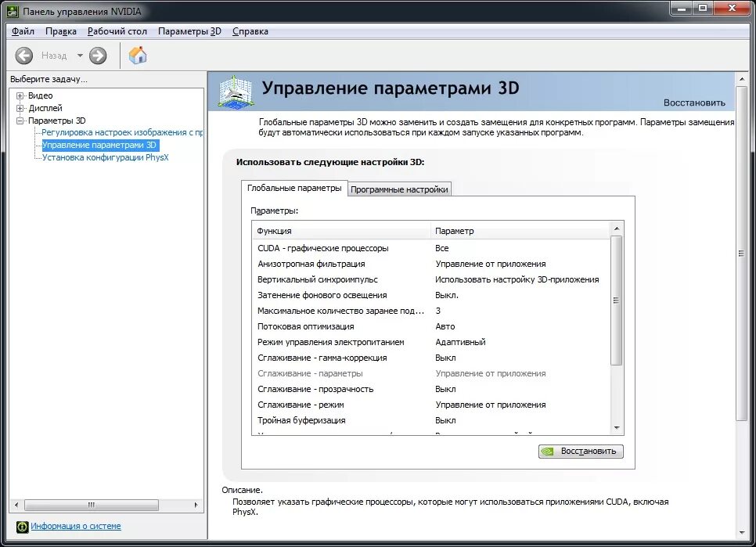Screen dimensions: 756x547
Task: Close the NVIDIA control panel window
Action: point(733,8)
